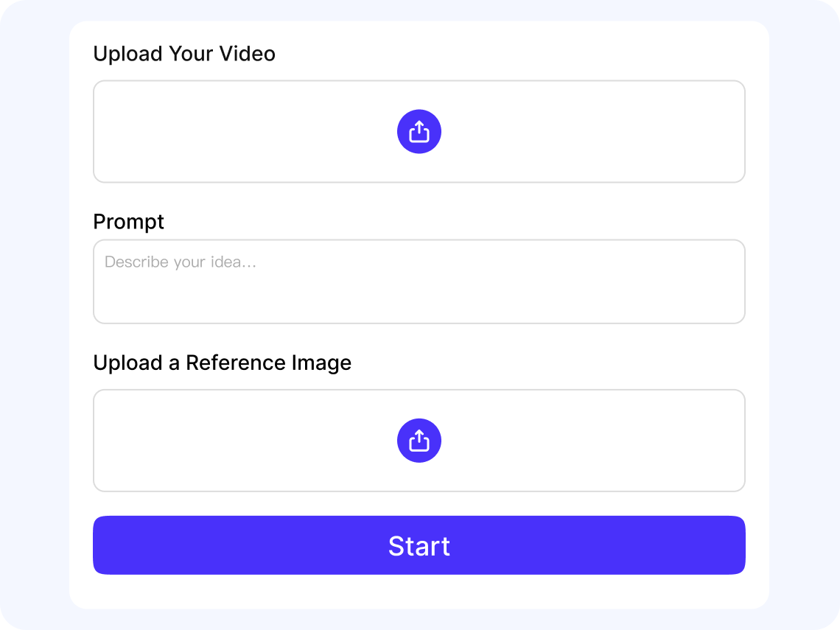840x630 pixels.
Task: Click inside the Describe your idea field
Action: point(419,280)
